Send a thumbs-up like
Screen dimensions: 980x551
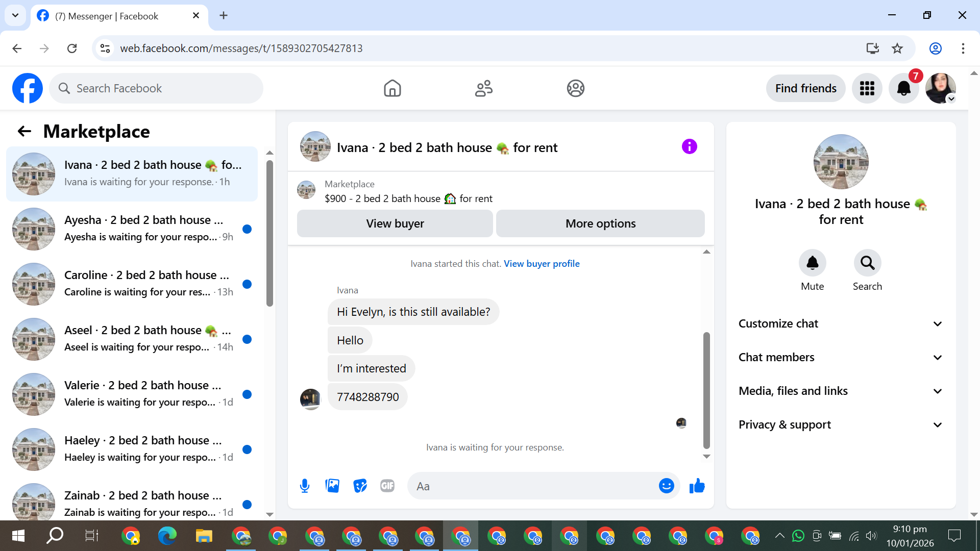pyautogui.click(x=697, y=486)
